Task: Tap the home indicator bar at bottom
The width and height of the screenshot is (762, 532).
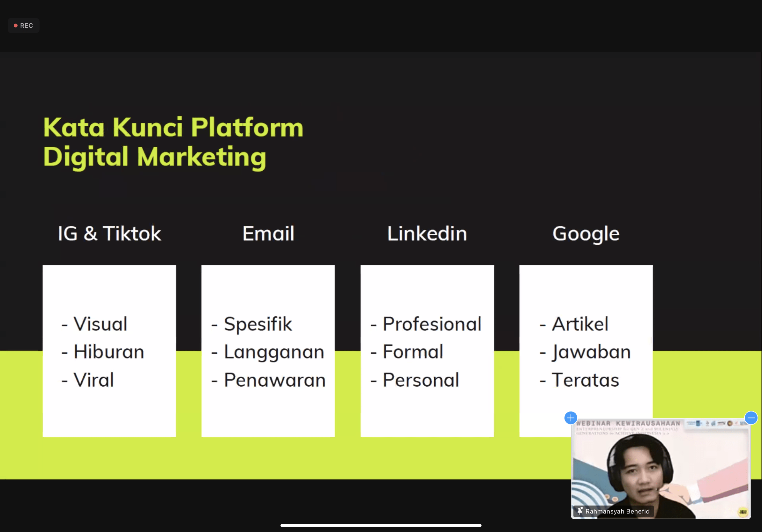Action: (x=381, y=525)
